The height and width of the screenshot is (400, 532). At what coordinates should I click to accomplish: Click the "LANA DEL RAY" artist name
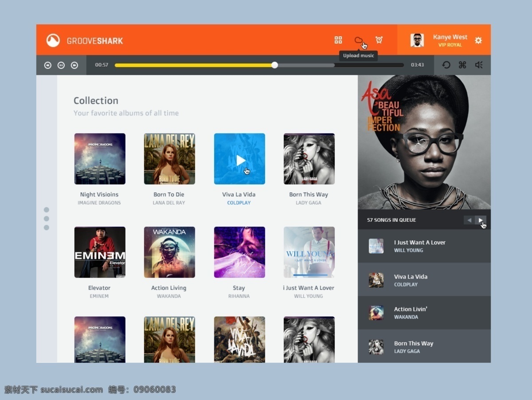point(169,203)
